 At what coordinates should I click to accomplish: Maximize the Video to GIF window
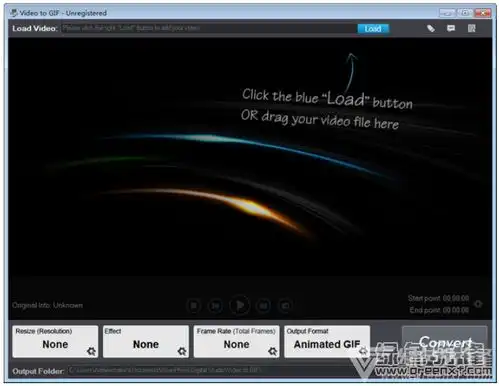click(464, 13)
